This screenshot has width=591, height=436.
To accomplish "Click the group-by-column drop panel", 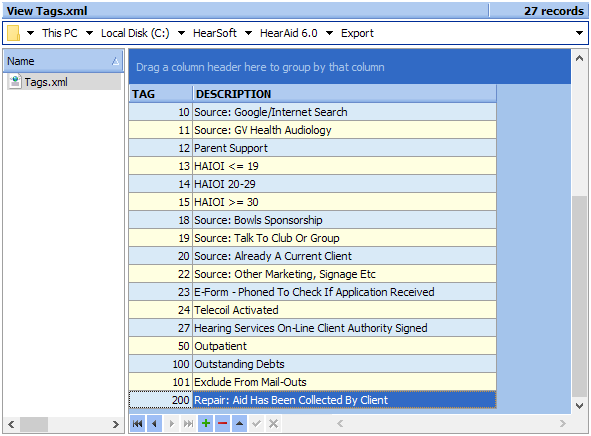I will pyautogui.click(x=350, y=67).
